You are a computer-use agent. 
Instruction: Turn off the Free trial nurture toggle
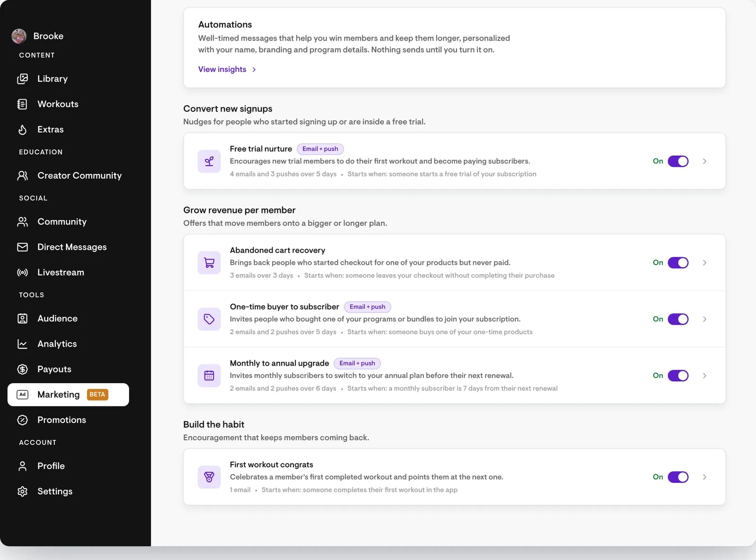tap(678, 162)
